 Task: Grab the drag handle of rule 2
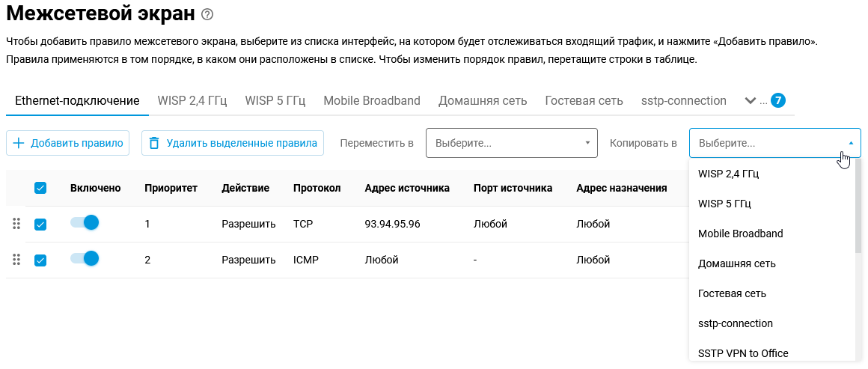coord(16,260)
